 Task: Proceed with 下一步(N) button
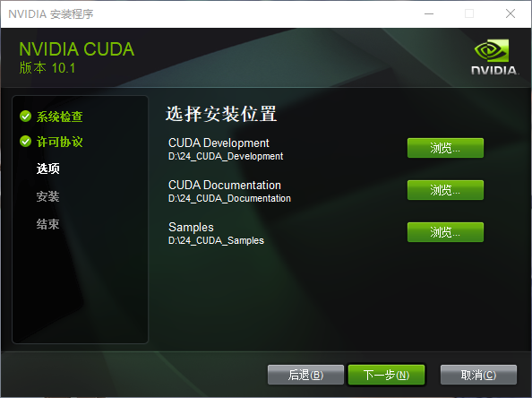point(386,375)
